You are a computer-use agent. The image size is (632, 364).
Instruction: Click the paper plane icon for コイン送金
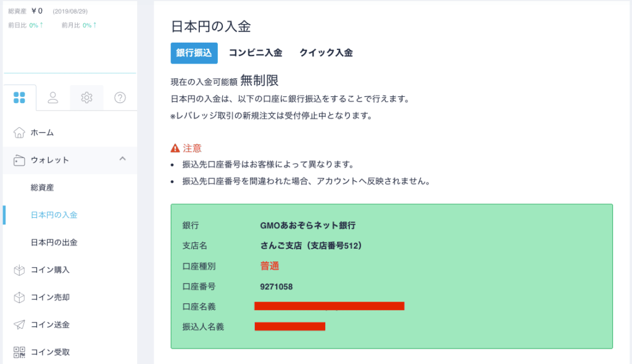[19, 325]
